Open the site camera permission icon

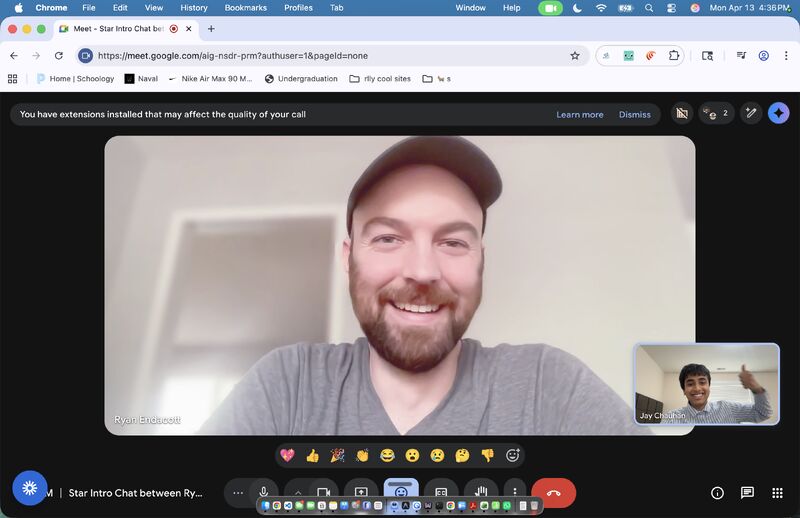coord(85,56)
